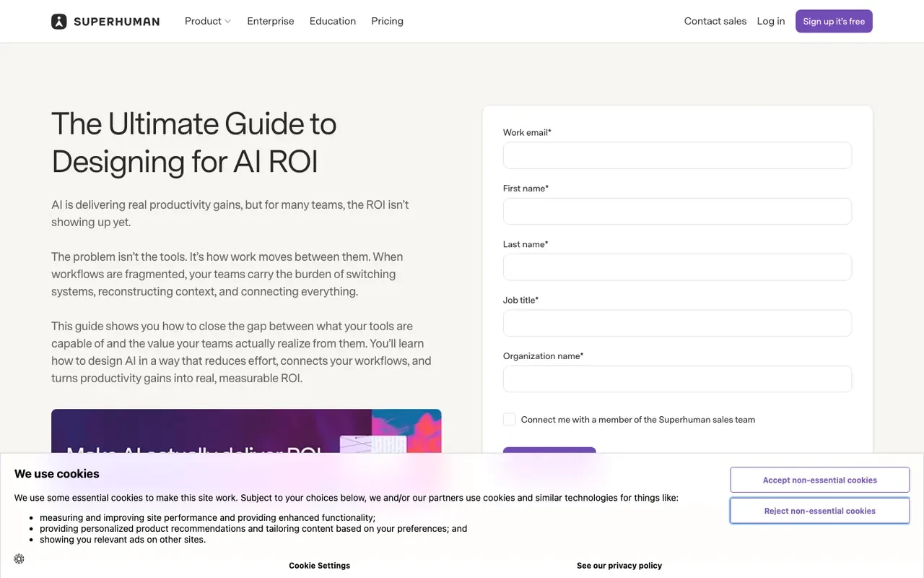
Task: Focus the Work email field
Action: (x=677, y=155)
